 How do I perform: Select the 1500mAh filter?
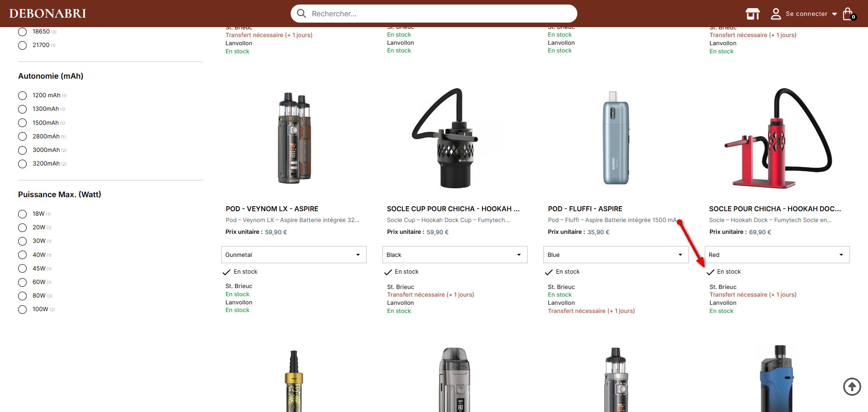(23, 123)
